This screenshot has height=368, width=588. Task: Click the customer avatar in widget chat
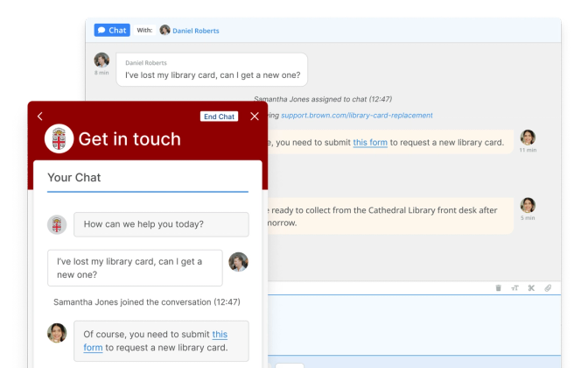pyautogui.click(x=238, y=262)
